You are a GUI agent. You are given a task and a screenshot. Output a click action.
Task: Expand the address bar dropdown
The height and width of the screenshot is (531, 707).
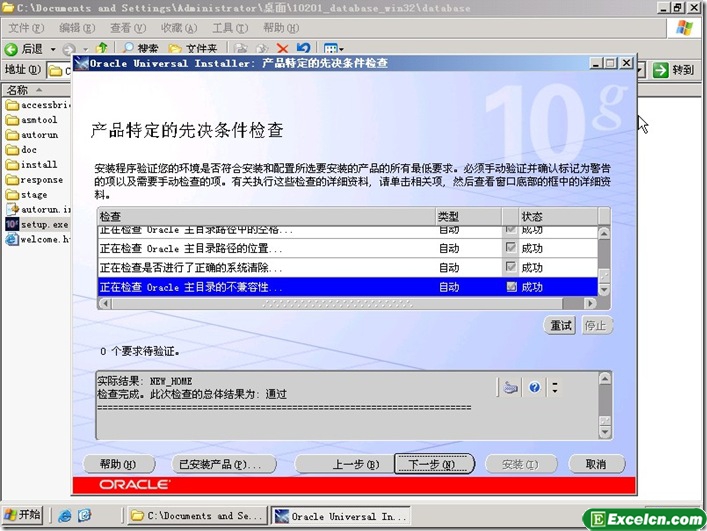click(x=642, y=70)
